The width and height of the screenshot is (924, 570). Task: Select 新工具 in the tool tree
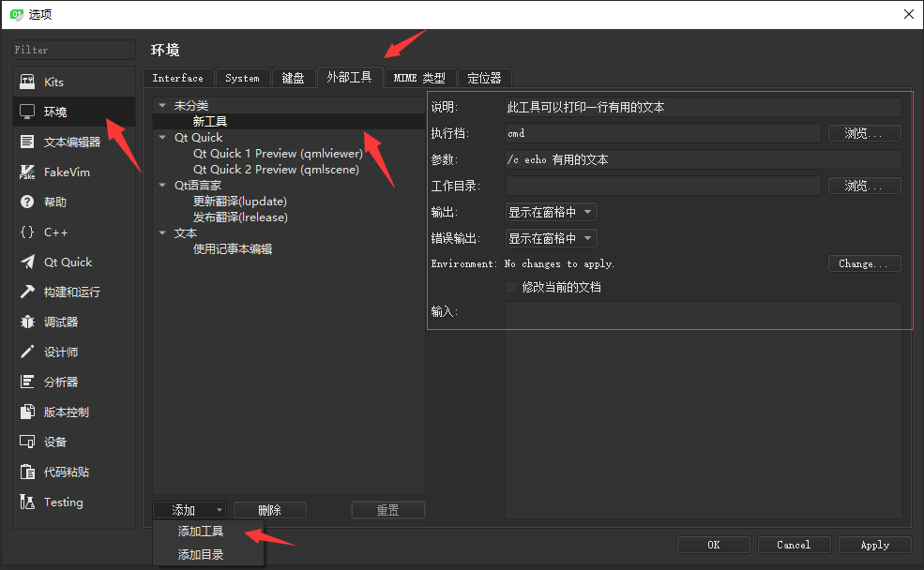[x=210, y=121]
